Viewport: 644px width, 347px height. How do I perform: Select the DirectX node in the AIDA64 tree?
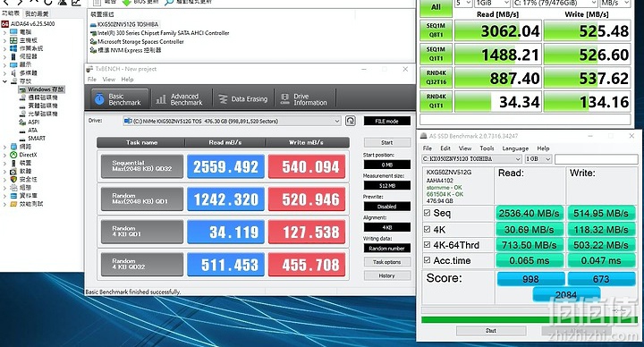tap(28, 155)
